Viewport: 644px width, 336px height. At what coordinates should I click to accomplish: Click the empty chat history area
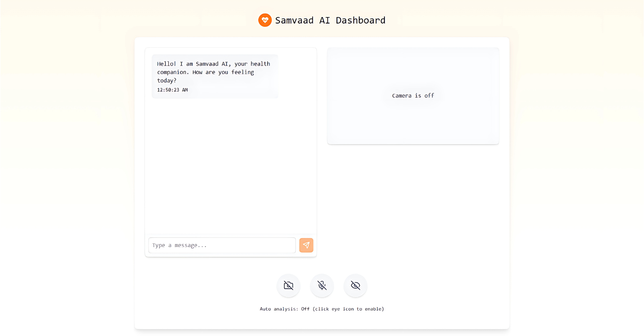tap(230, 168)
